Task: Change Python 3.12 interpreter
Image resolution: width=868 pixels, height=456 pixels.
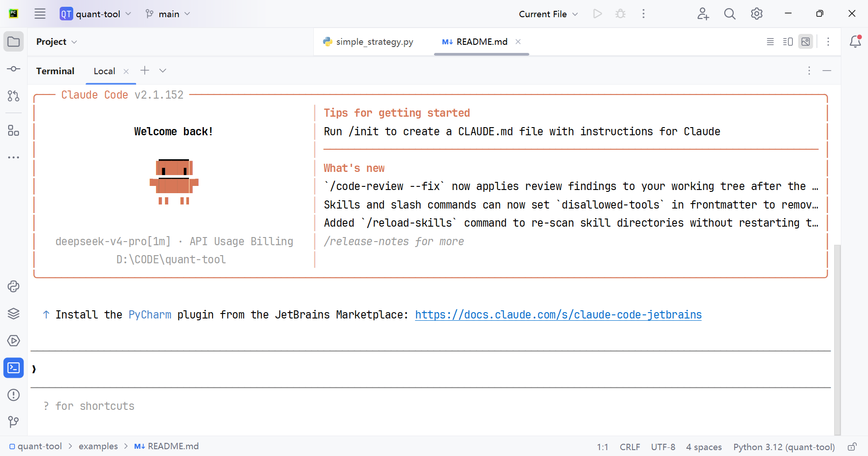Action: [784, 447]
